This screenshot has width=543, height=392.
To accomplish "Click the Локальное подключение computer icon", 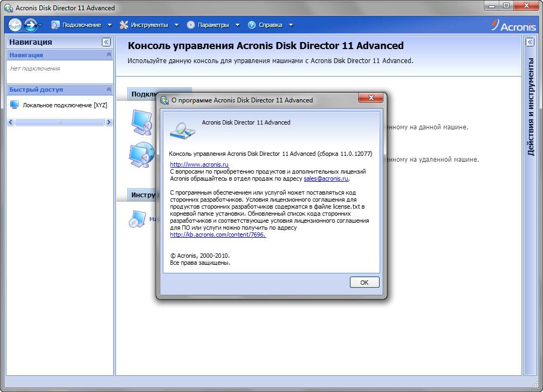I will coord(15,105).
